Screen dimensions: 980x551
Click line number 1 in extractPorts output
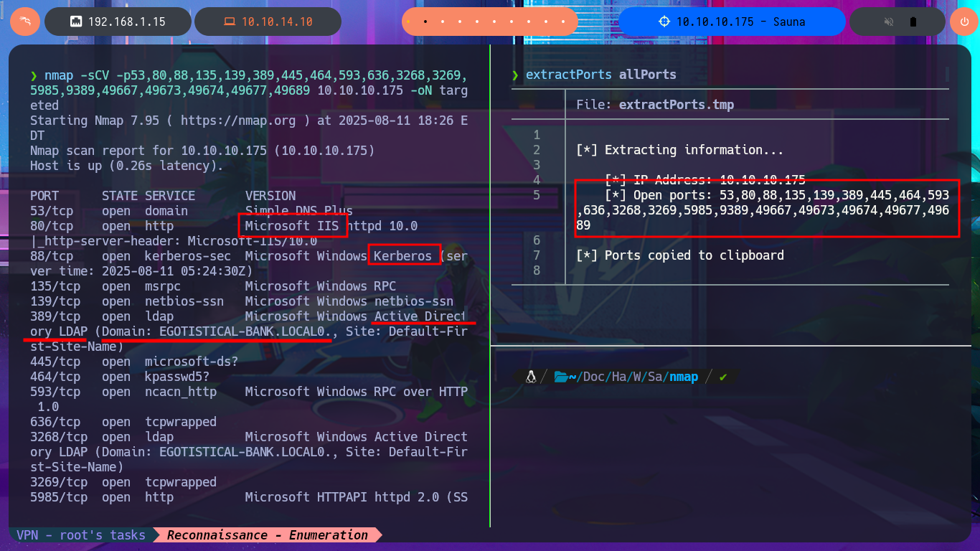click(537, 136)
